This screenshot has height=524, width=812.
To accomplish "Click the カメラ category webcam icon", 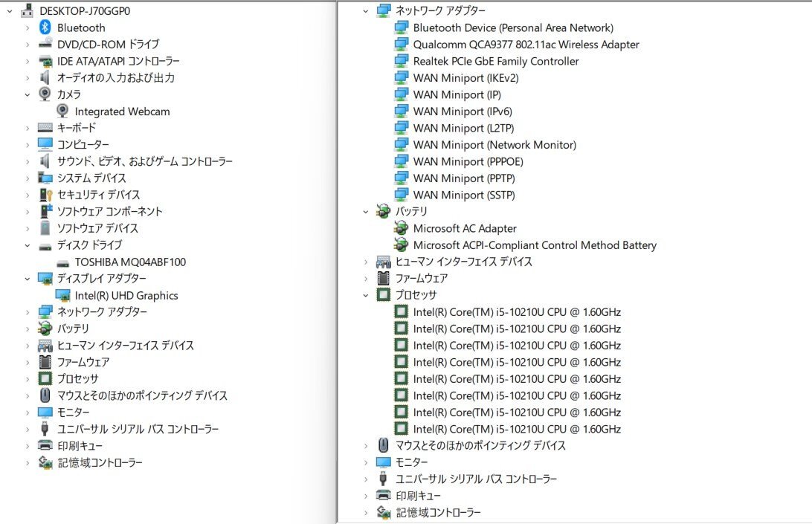I will click(x=45, y=94).
